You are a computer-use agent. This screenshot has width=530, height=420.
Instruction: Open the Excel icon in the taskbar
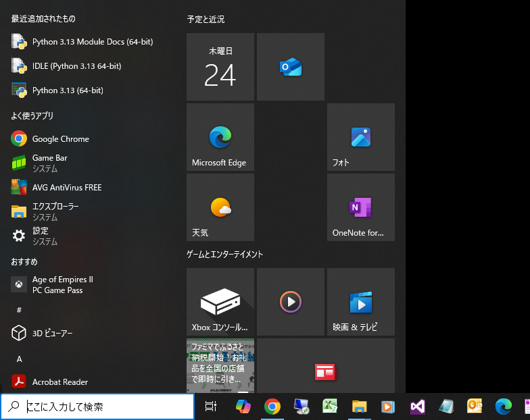(x=330, y=406)
